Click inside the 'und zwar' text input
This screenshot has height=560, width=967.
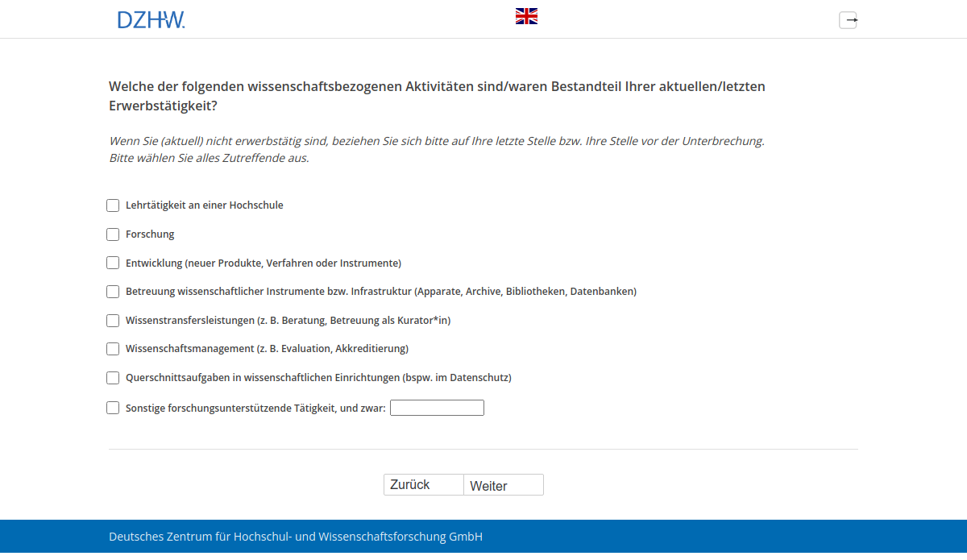pos(437,408)
